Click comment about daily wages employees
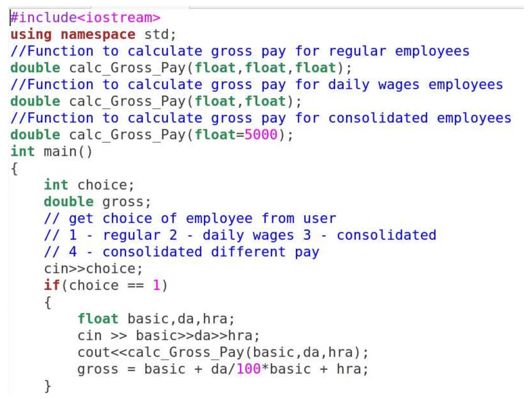 (256, 85)
